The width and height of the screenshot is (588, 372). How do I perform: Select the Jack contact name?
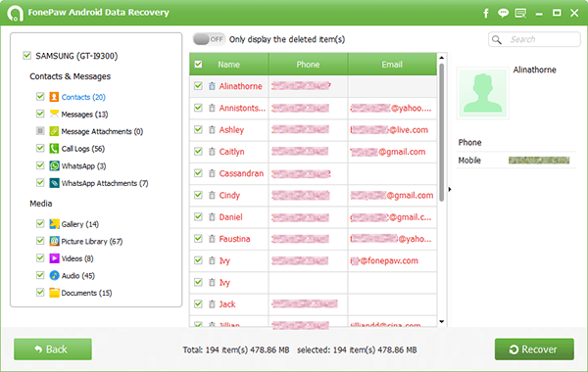(x=227, y=304)
